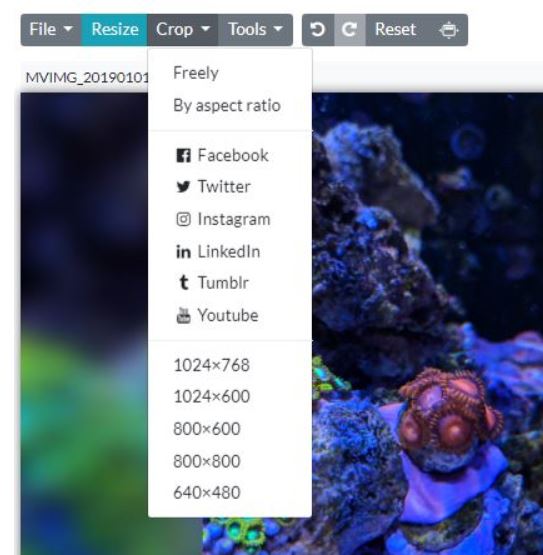
Task: Collapse the Crop dropdown menu
Action: [x=183, y=30]
